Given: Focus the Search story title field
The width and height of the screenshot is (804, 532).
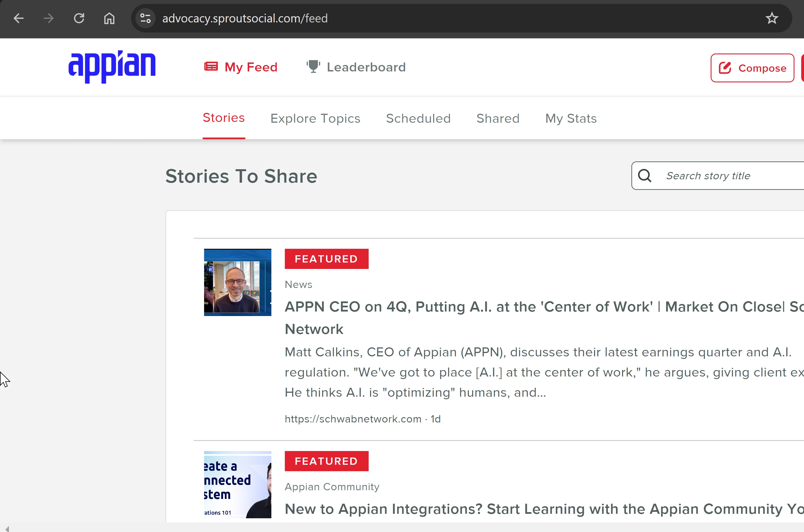Looking at the screenshot, I should 717,176.
